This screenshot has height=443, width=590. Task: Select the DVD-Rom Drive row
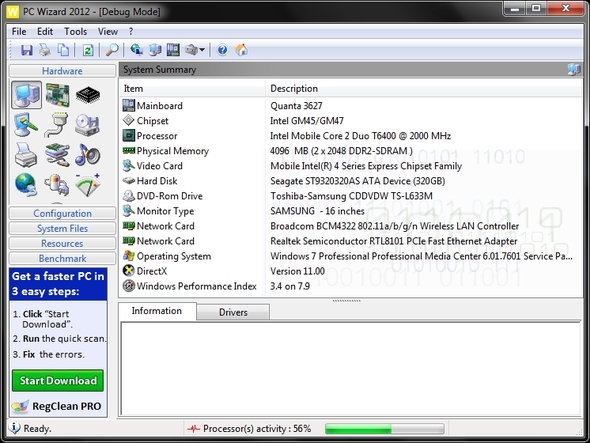[351, 196]
